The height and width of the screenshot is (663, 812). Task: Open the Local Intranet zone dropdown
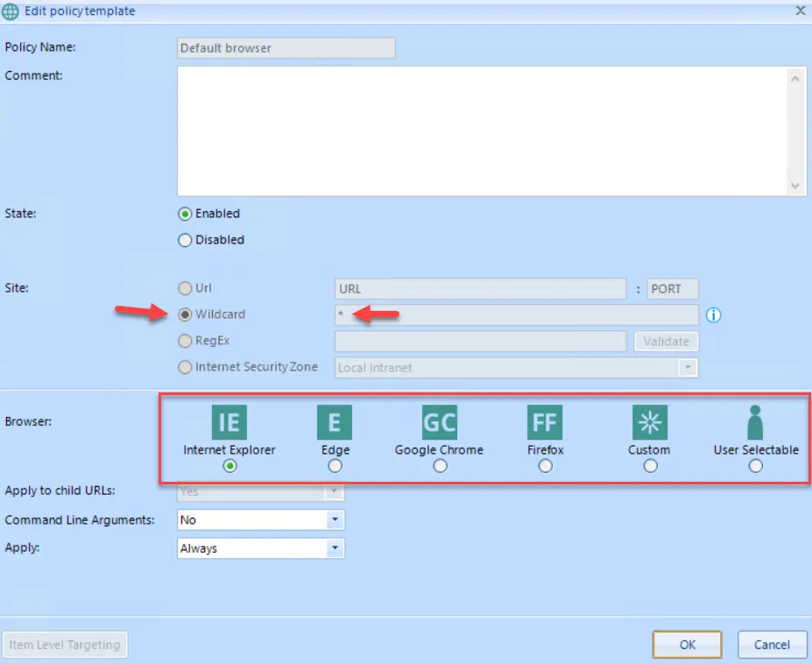[688, 368]
